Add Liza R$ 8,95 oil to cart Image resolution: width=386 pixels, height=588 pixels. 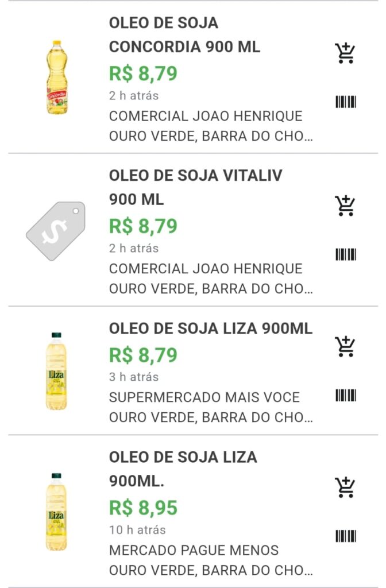[345, 487]
